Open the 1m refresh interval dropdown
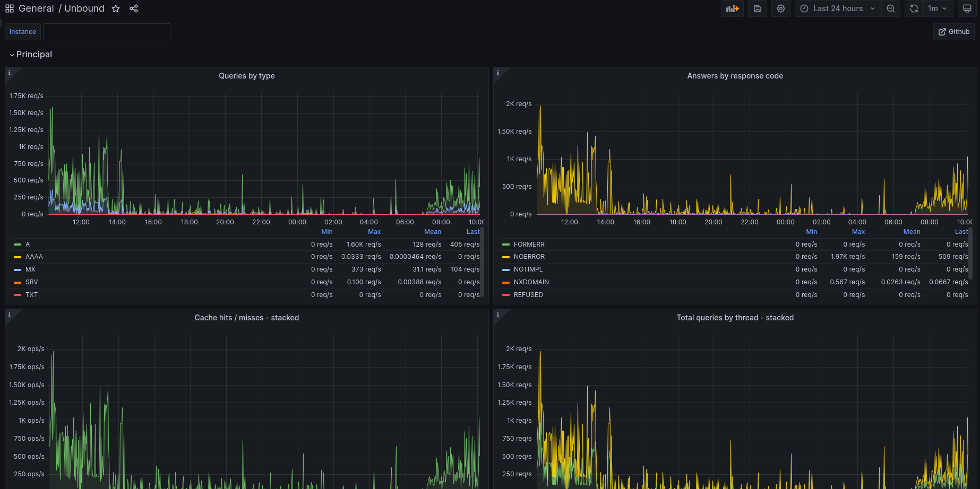Screen dimensions: 980x489 [938, 8]
